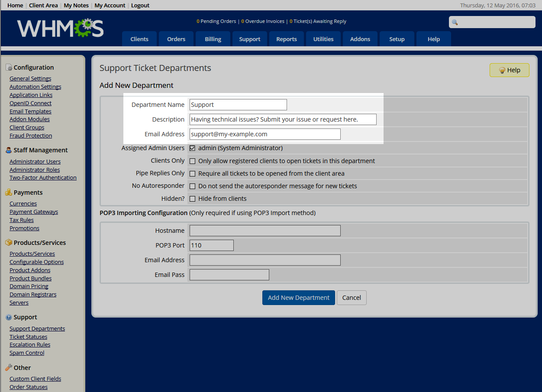Click the Products/Services box icon
The image size is (542, 392).
point(9,243)
